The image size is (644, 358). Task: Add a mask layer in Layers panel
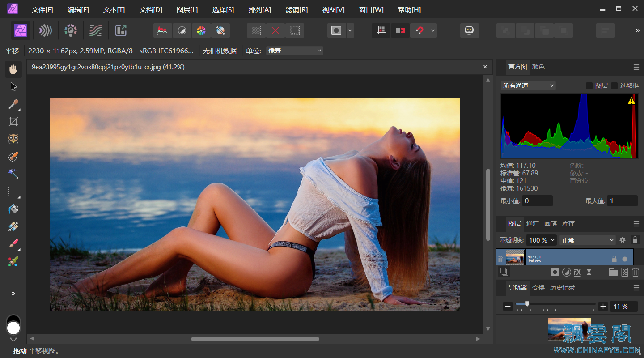[555, 272]
